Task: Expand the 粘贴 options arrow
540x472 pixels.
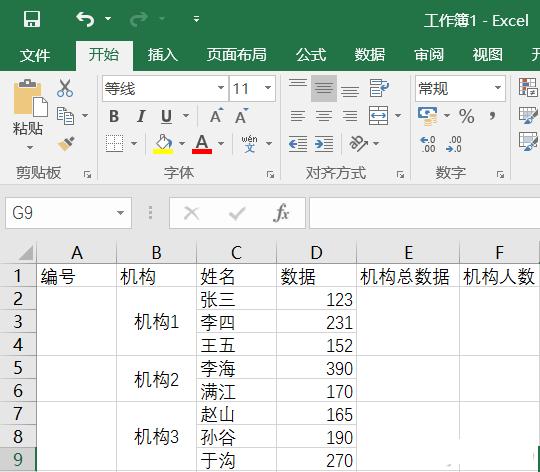Action: point(30,147)
